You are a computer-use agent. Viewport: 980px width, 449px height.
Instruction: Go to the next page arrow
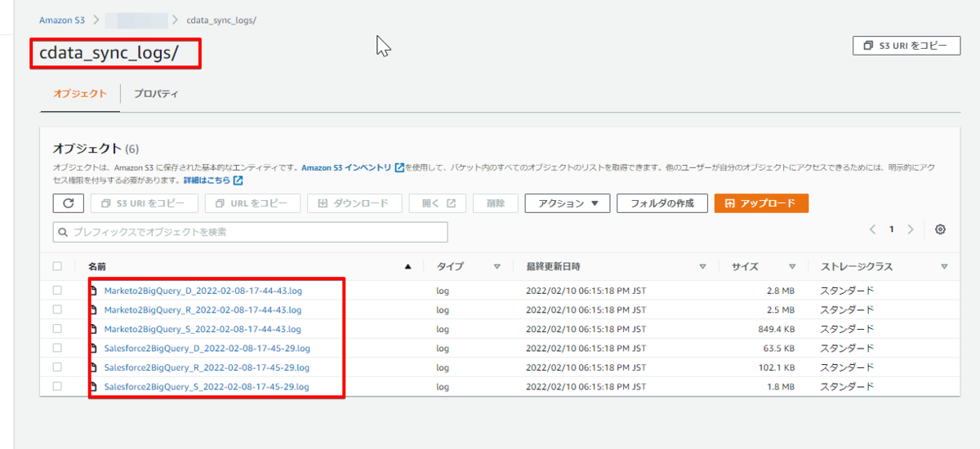pos(911,229)
